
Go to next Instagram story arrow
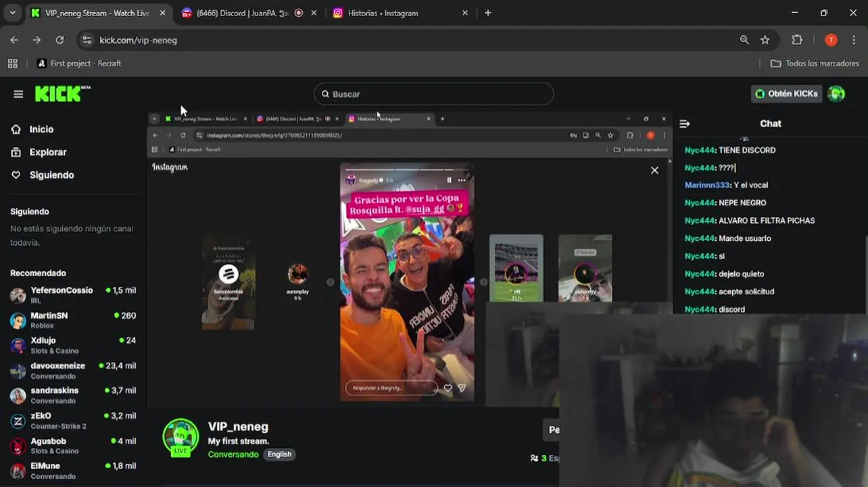point(483,282)
